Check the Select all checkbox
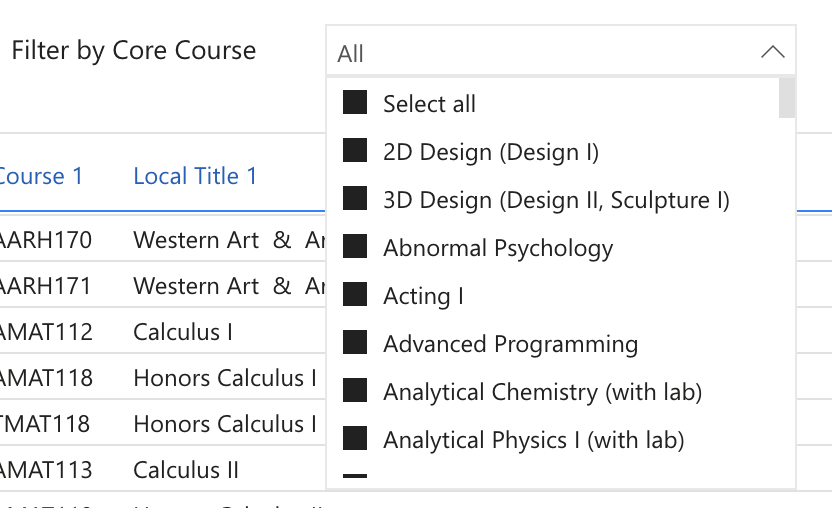This screenshot has width=832, height=508. click(x=355, y=103)
